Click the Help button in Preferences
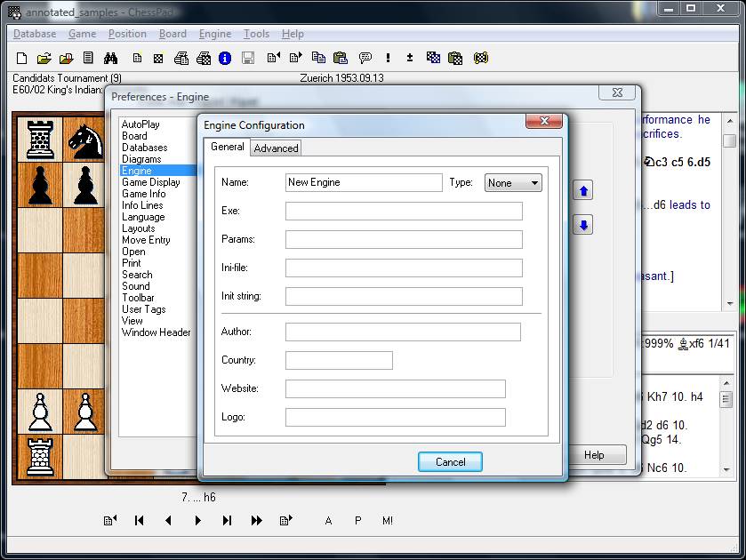The height and width of the screenshot is (560, 746). 594,455
